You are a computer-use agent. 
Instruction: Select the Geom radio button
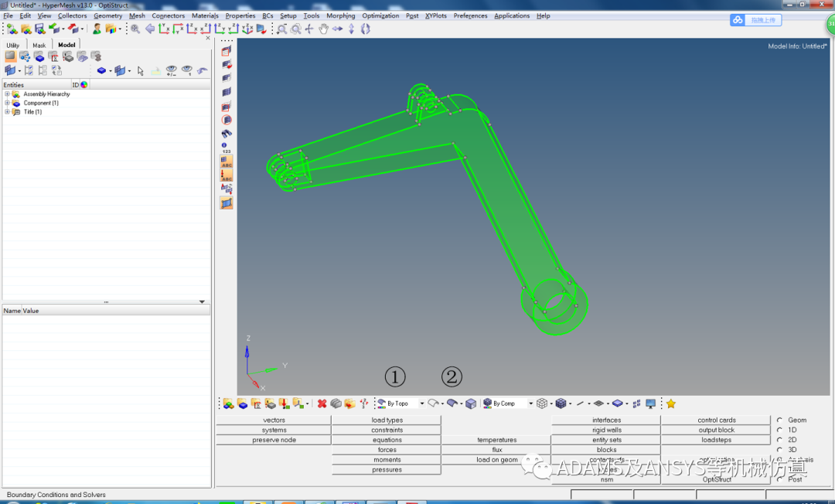coord(779,421)
